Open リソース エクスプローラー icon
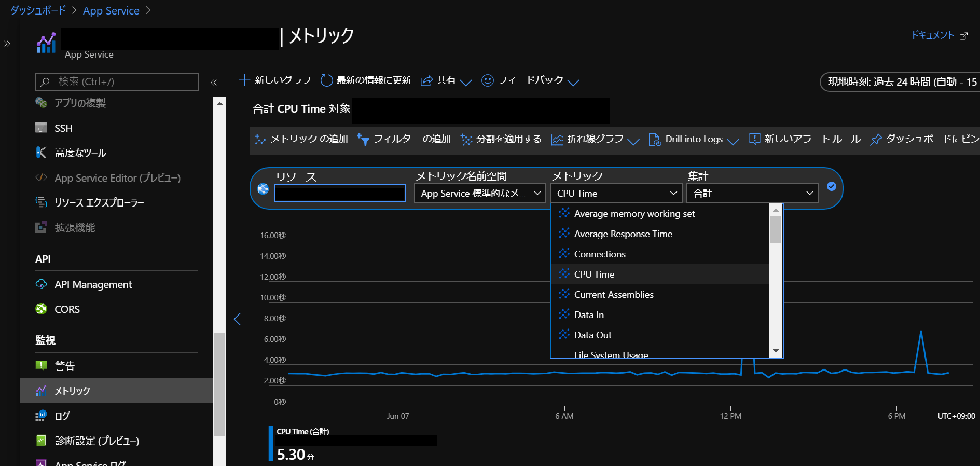The width and height of the screenshot is (980, 466). coord(41,202)
